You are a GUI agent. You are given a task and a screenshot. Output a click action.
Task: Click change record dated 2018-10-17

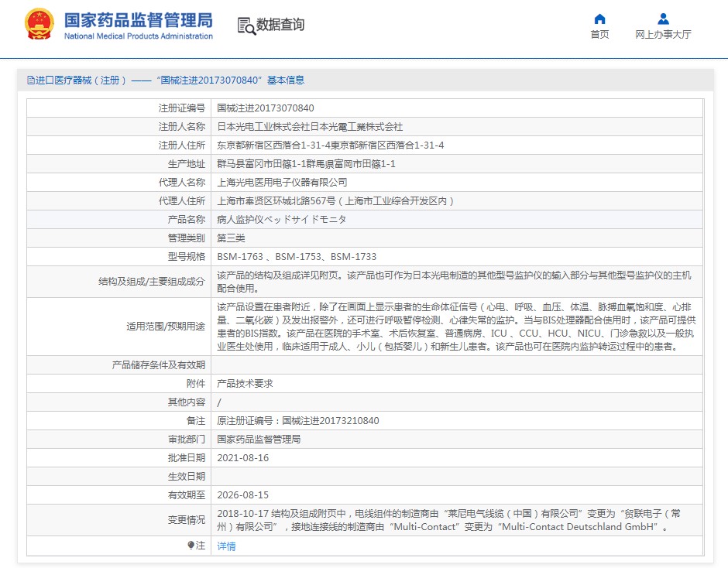448,520
